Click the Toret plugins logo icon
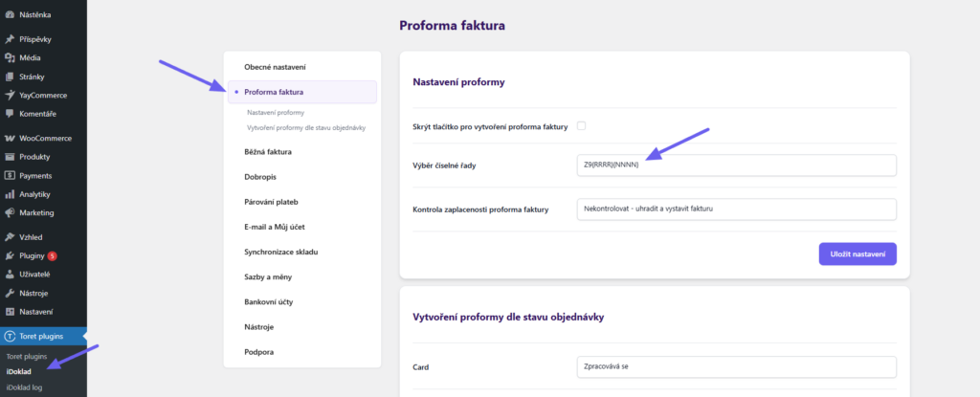Screen dimensions: 980x397 (10, 337)
